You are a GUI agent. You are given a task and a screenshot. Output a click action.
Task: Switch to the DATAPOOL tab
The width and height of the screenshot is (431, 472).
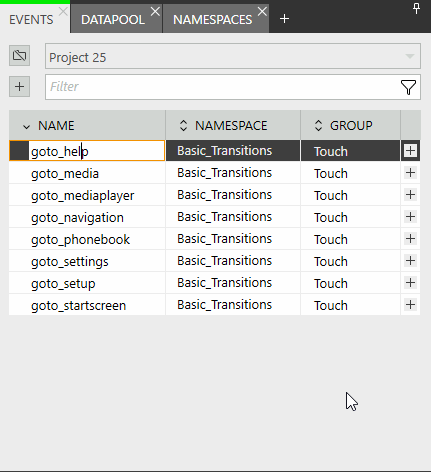click(x=113, y=20)
